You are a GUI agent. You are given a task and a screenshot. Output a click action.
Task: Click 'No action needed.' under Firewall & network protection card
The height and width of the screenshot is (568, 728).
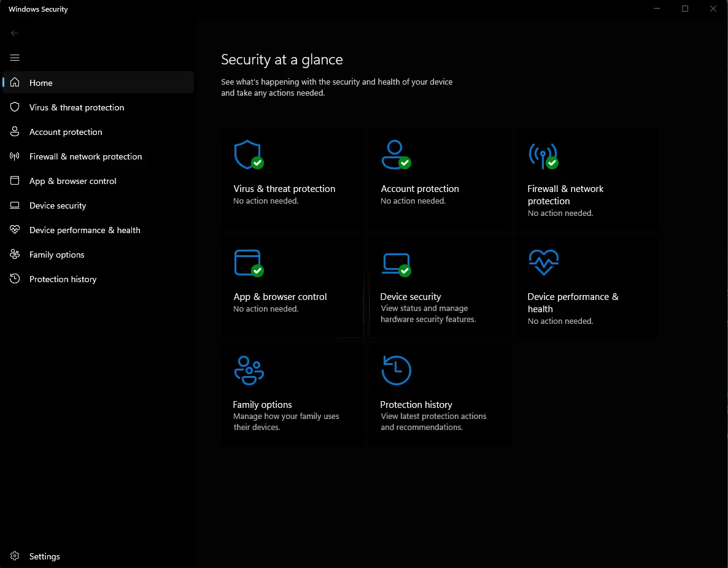pyautogui.click(x=560, y=213)
